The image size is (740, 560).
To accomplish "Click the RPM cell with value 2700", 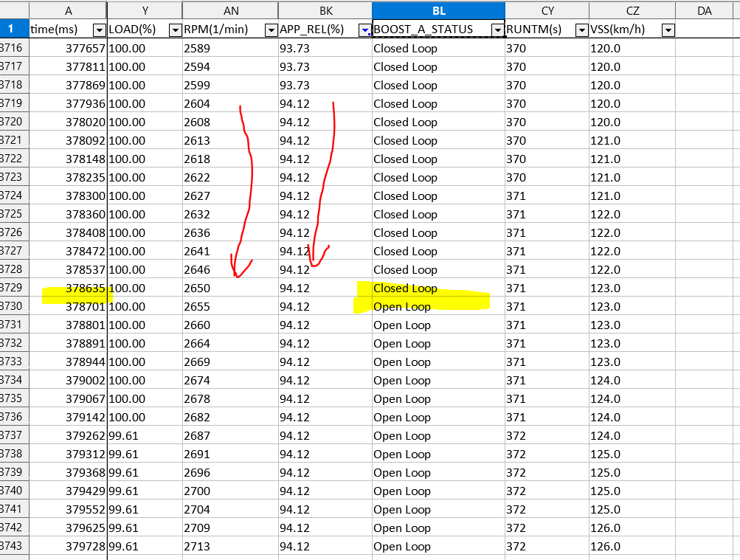I will [x=230, y=491].
